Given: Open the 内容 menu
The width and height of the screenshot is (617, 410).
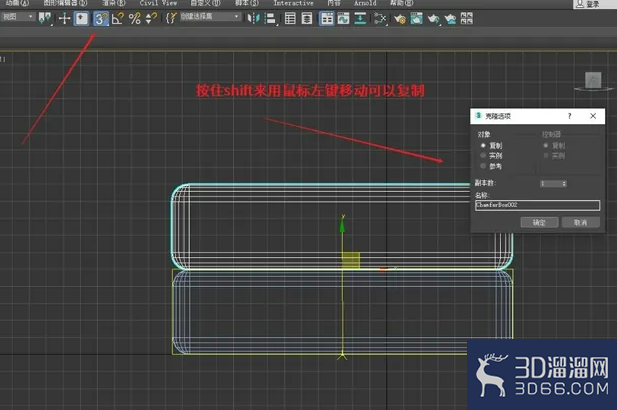Looking at the screenshot, I should [x=334, y=3].
